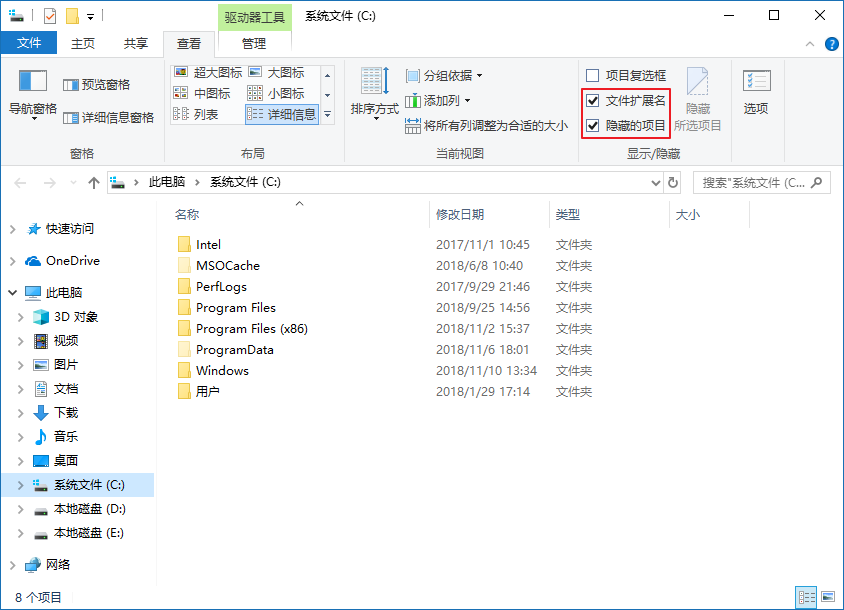The width and height of the screenshot is (844, 610).
Task: Expand Local Disk (D:) tree node
Action: 20,509
